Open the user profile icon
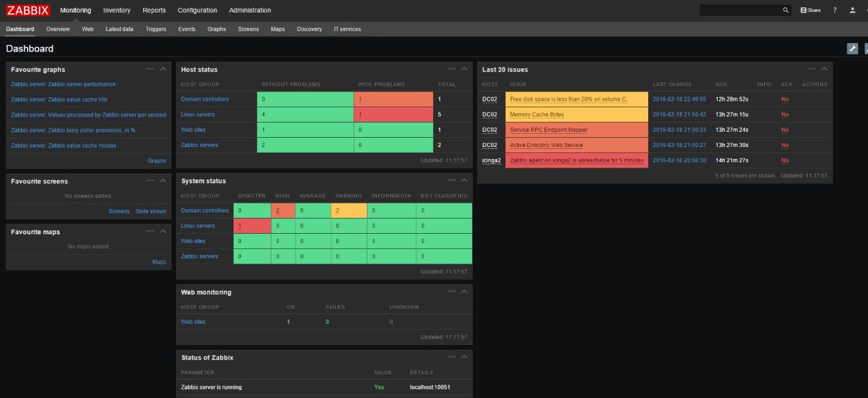 coord(853,11)
